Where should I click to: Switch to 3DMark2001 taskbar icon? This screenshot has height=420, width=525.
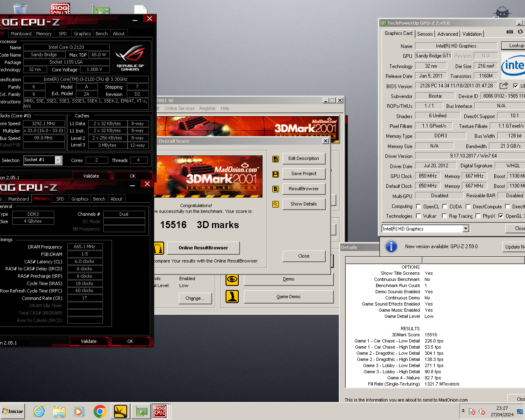point(120,411)
